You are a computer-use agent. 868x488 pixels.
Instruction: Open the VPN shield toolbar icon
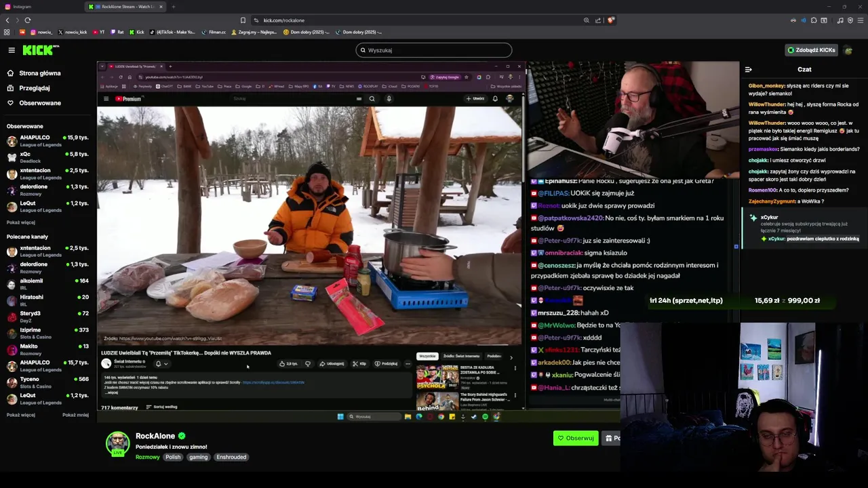pos(850,20)
